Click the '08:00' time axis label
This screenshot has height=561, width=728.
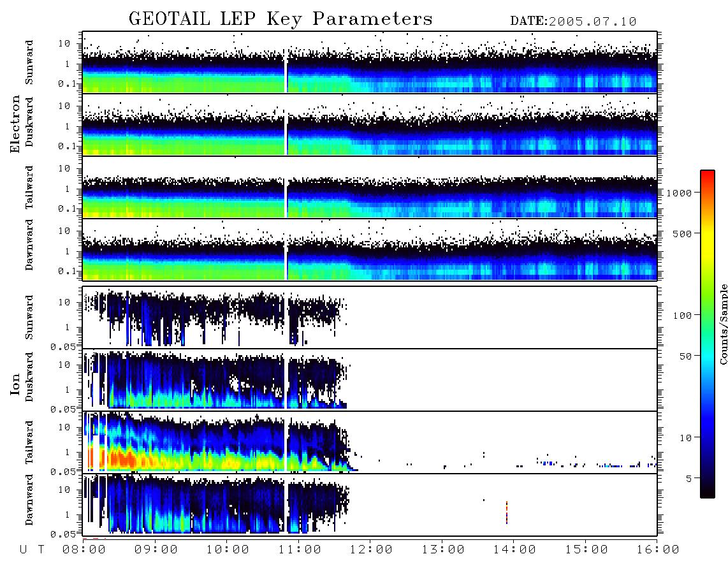coord(84,550)
